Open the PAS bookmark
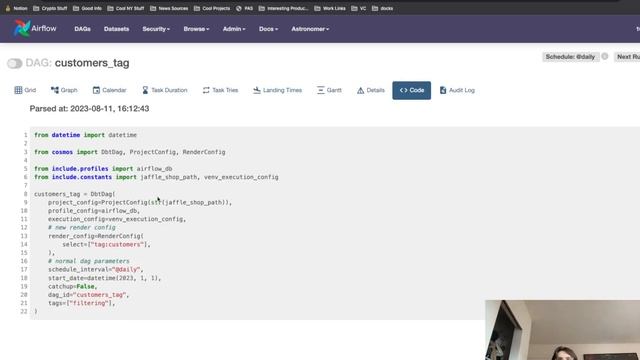The image size is (640, 360). click(244, 8)
